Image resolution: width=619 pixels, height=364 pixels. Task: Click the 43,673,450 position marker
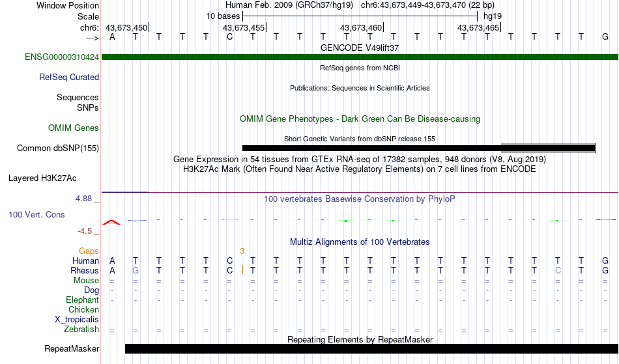coord(126,28)
